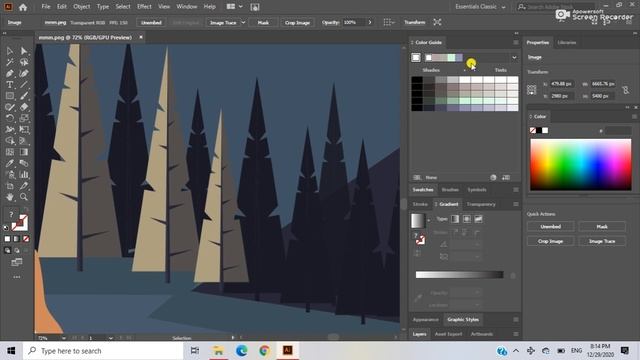Click Image Trace in Quick Actions

tap(602, 241)
